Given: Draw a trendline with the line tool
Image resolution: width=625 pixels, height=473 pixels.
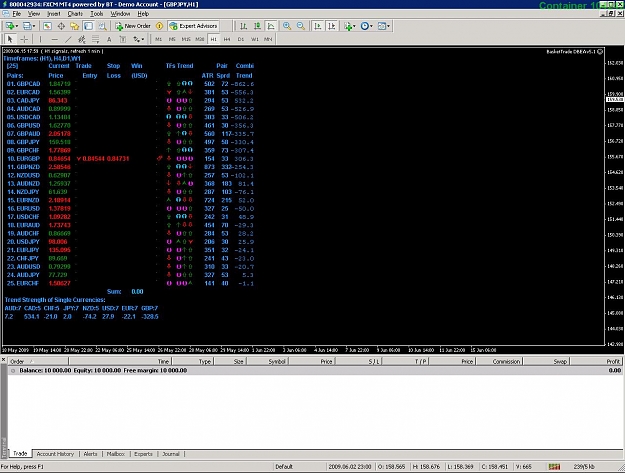Looking at the screenshot, I should tap(68, 39).
